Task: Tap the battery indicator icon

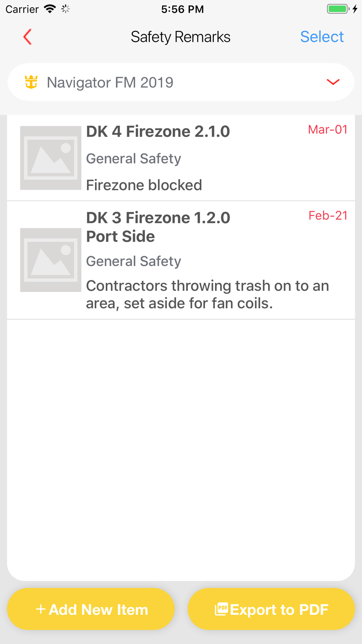Action: [x=338, y=9]
